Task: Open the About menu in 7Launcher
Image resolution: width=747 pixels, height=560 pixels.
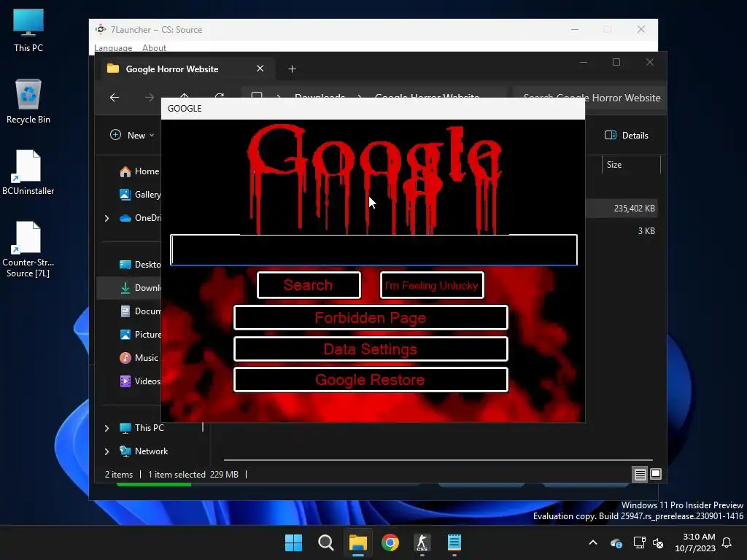Action: (155, 47)
